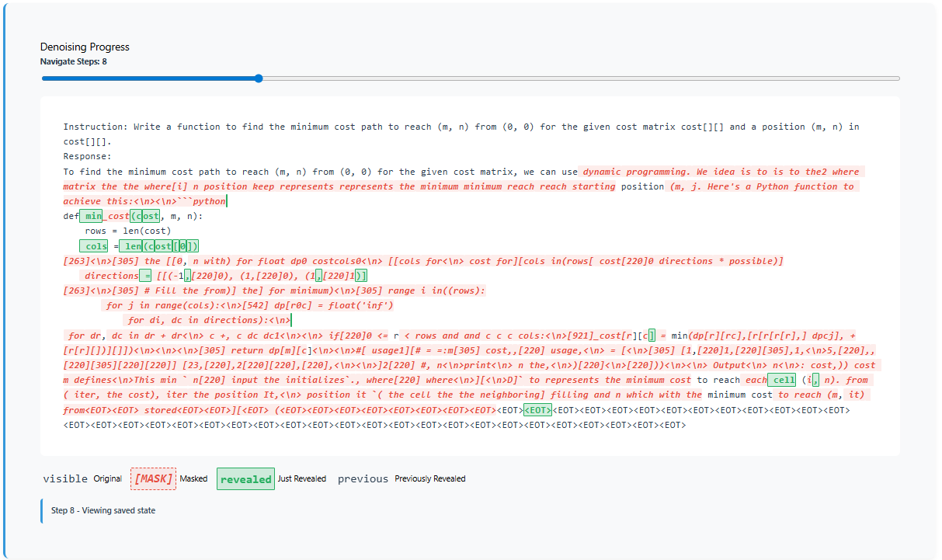Click the "Previously Revealed" legend label
The image size is (942, 560).
(x=430, y=478)
